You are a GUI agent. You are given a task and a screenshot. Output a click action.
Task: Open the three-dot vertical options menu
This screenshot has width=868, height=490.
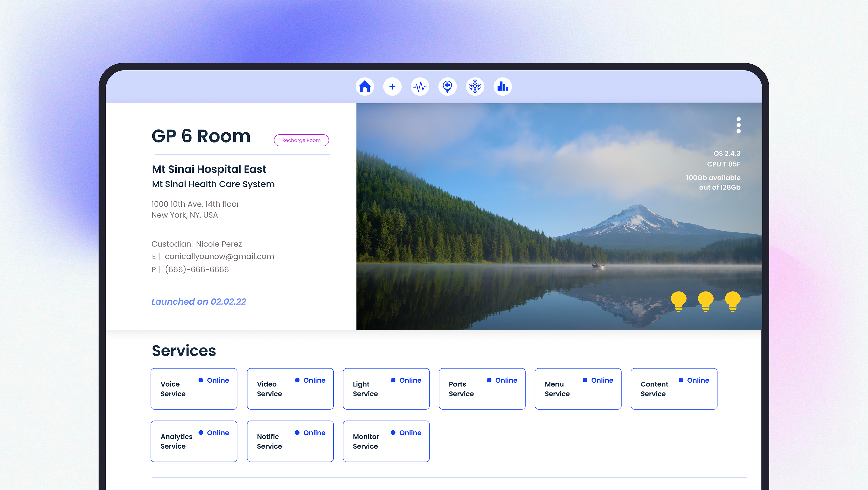click(x=738, y=125)
